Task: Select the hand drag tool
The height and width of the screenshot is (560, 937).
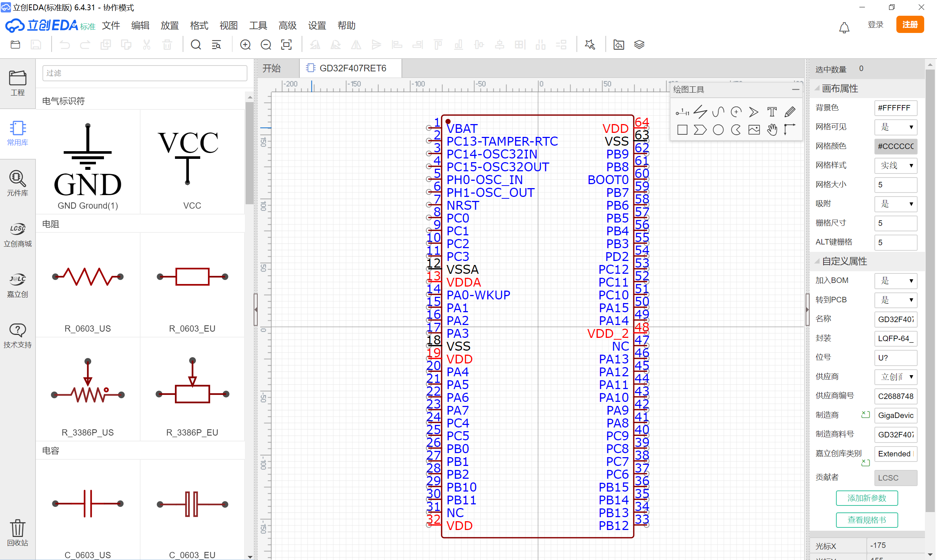Action: 772,130
